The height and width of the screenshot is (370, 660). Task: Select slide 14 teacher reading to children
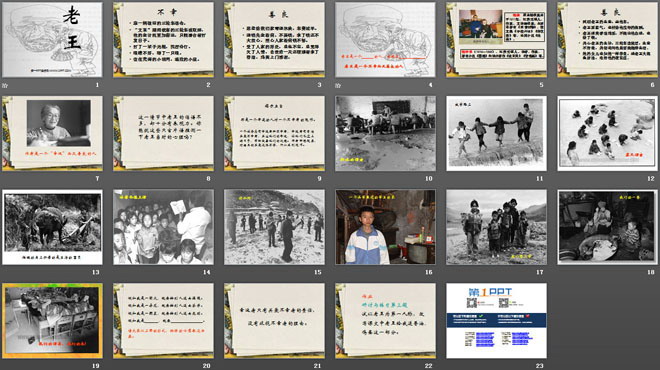pos(163,227)
